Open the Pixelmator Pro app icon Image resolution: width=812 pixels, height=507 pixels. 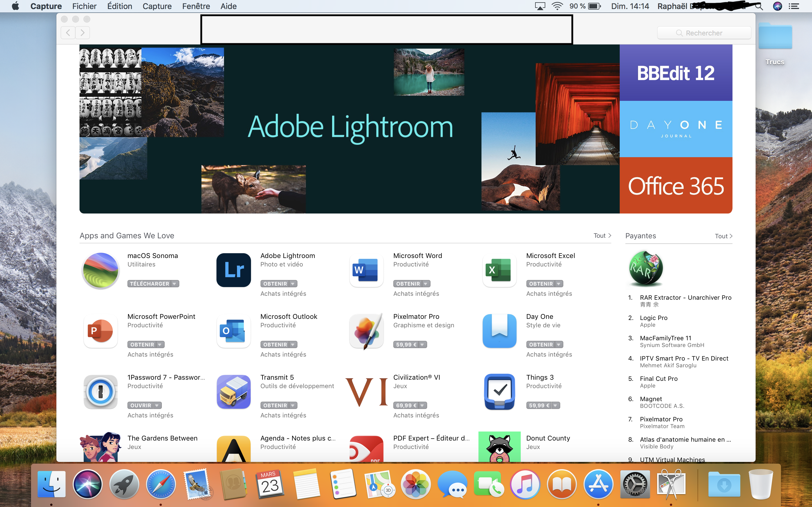366,331
